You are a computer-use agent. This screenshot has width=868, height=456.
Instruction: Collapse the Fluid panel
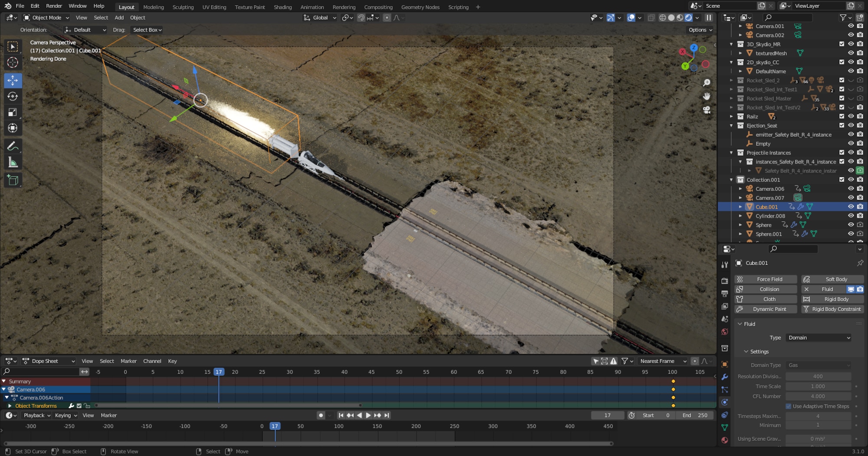[740, 324]
